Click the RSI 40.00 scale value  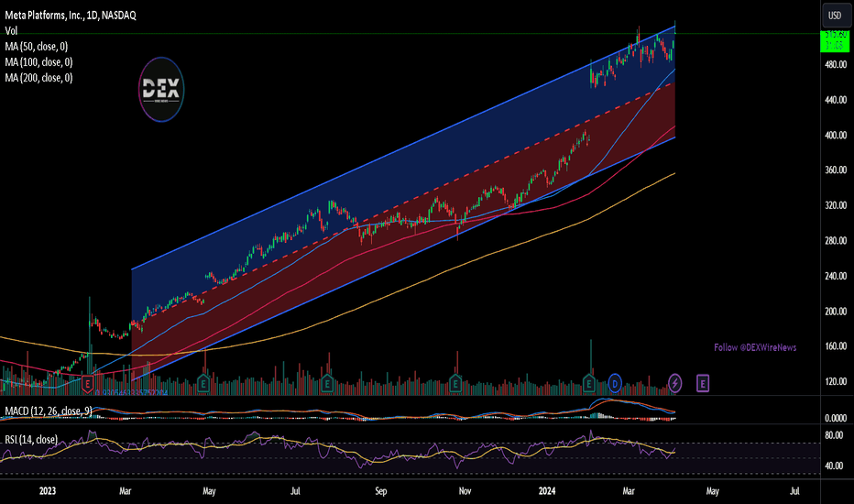(x=834, y=466)
